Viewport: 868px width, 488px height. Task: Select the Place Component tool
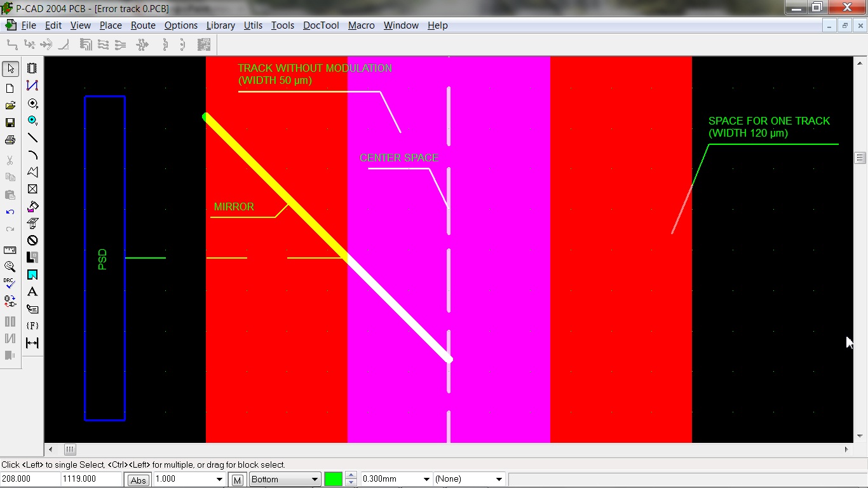(32, 69)
